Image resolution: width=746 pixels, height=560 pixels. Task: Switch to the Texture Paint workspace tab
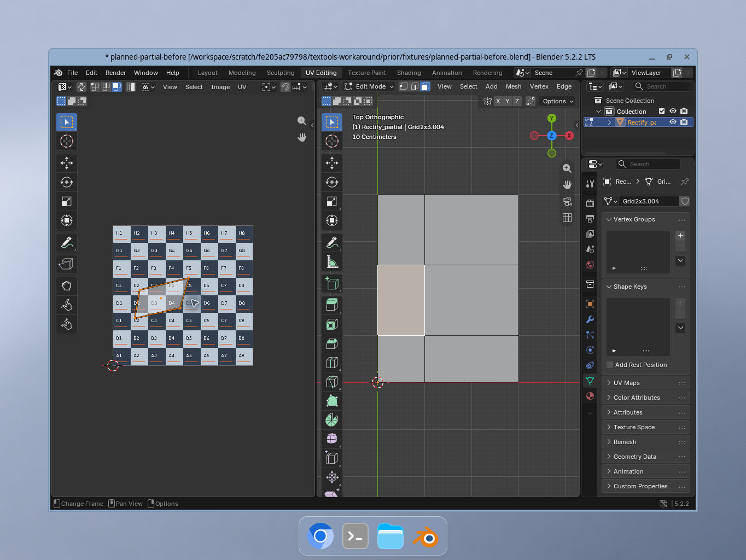click(367, 73)
